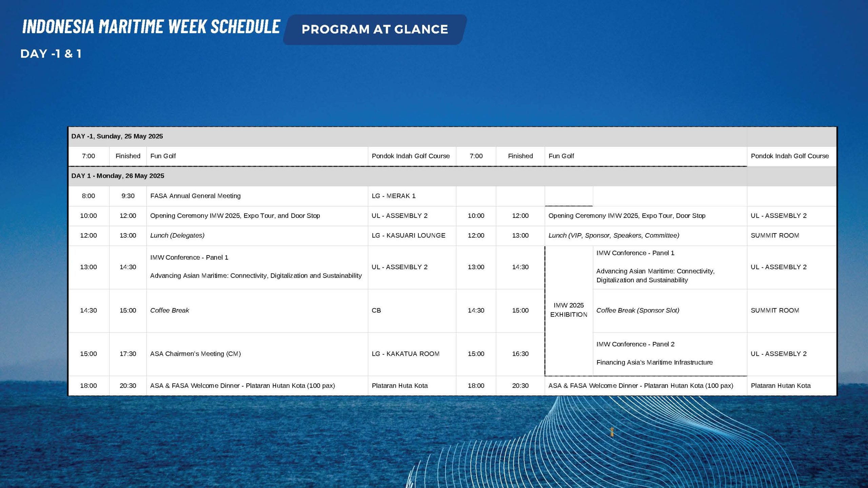Click the right-column IMW Conference - Panel 1 text
Image resolution: width=868 pixels, height=488 pixels.
pos(635,253)
